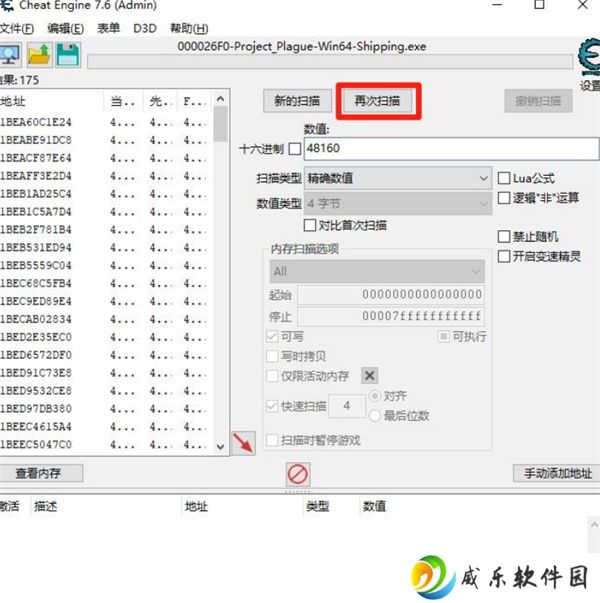Select result row 1BEA60C1E24
This screenshot has height=603, width=600.
106,122
